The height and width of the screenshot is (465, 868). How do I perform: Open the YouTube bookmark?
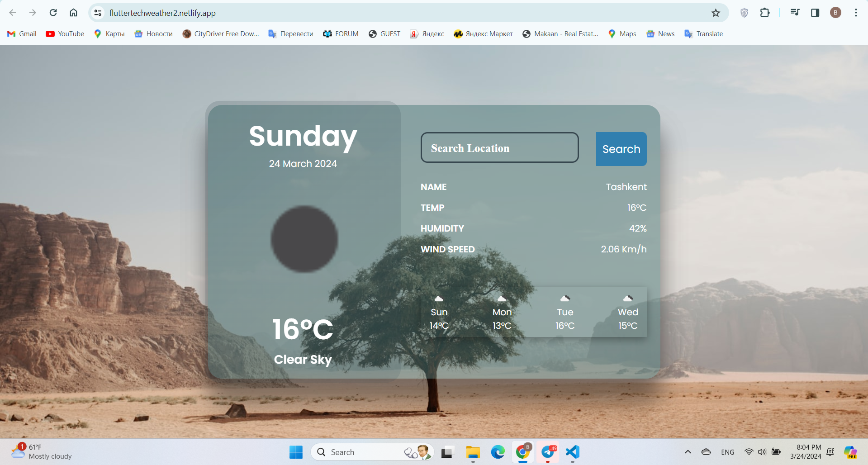(x=65, y=34)
